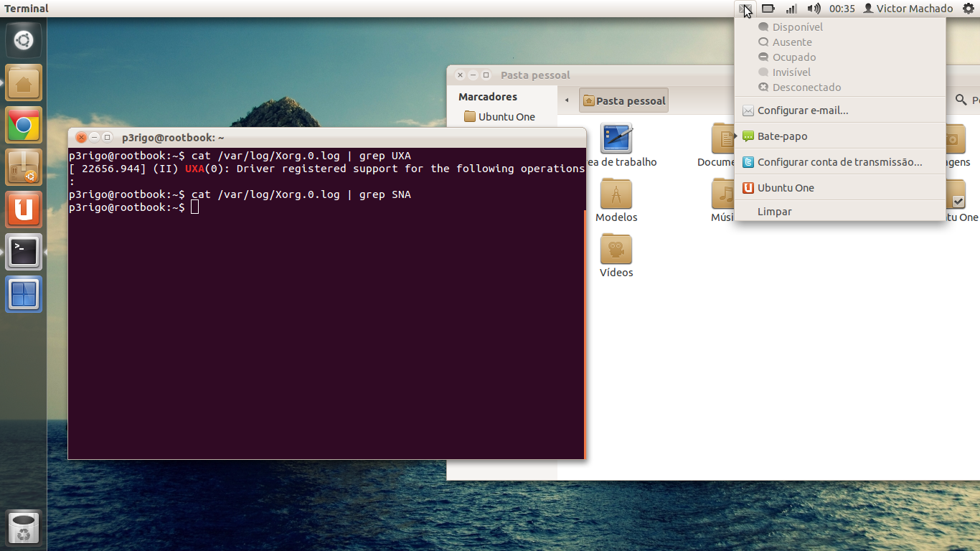This screenshot has height=551, width=980.
Task: Click the Pasta pessoal path button
Action: click(624, 101)
